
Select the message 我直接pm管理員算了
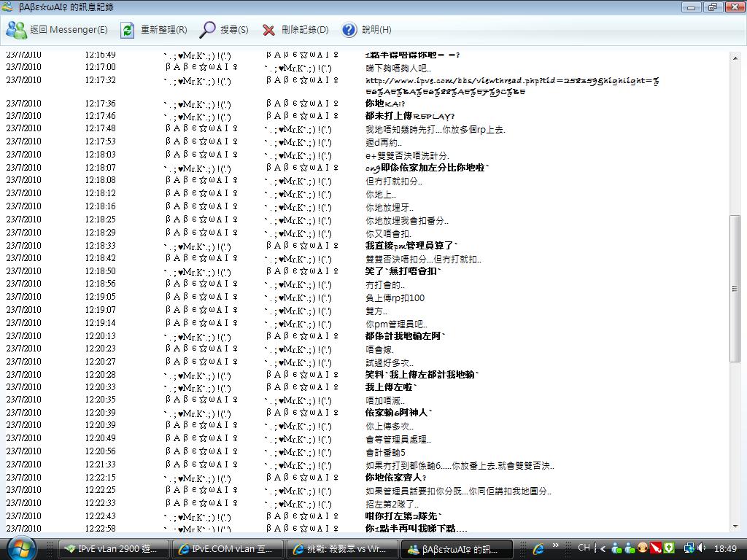411,246
